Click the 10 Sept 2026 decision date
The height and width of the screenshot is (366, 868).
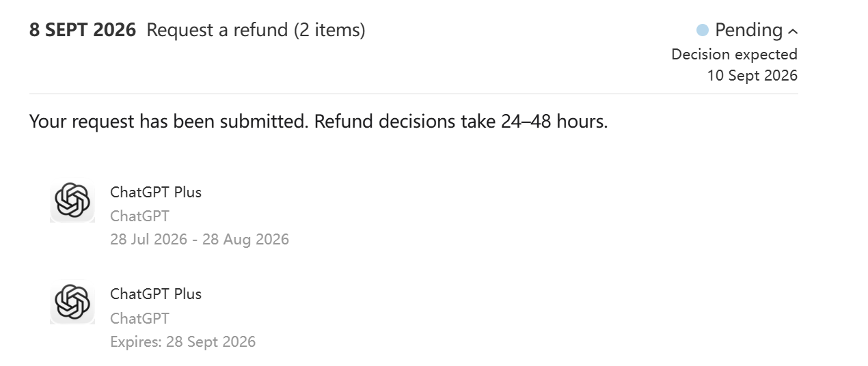752,75
